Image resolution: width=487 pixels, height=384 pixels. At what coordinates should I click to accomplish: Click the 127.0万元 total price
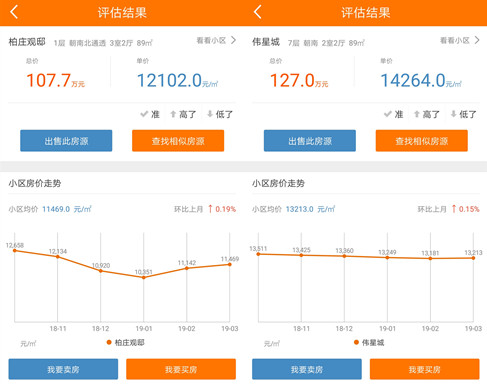[299, 80]
